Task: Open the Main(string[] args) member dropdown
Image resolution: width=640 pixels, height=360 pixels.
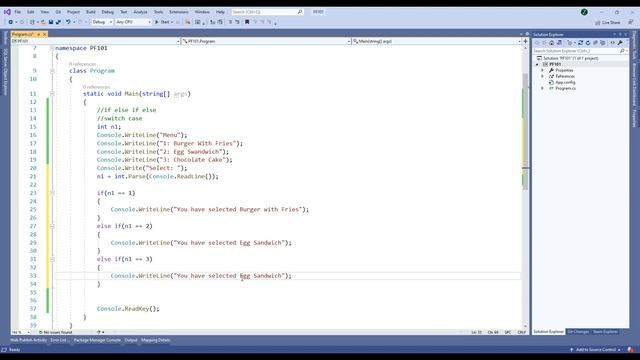Action: pos(437,41)
